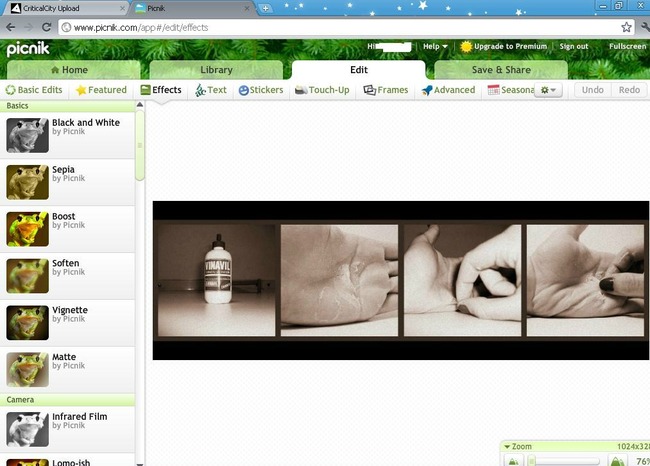The width and height of the screenshot is (650, 466).
Task: Move the zoom slider handle
Action: click(532, 461)
